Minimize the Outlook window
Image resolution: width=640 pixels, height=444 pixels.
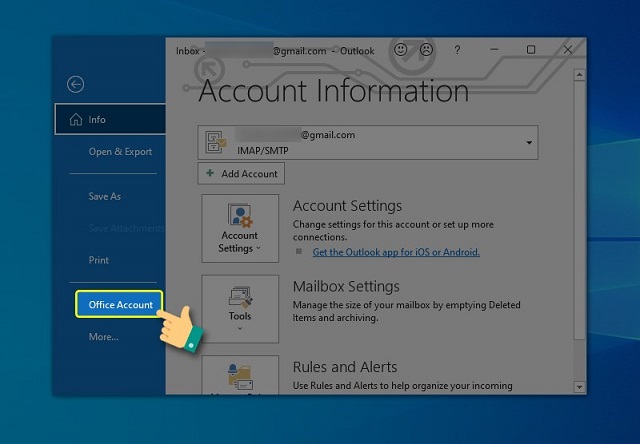[494, 49]
